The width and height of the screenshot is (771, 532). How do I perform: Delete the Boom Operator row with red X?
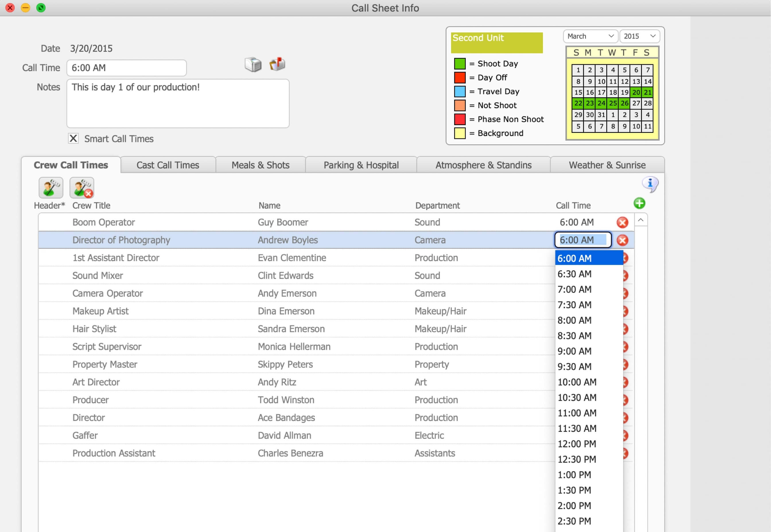tap(622, 222)
